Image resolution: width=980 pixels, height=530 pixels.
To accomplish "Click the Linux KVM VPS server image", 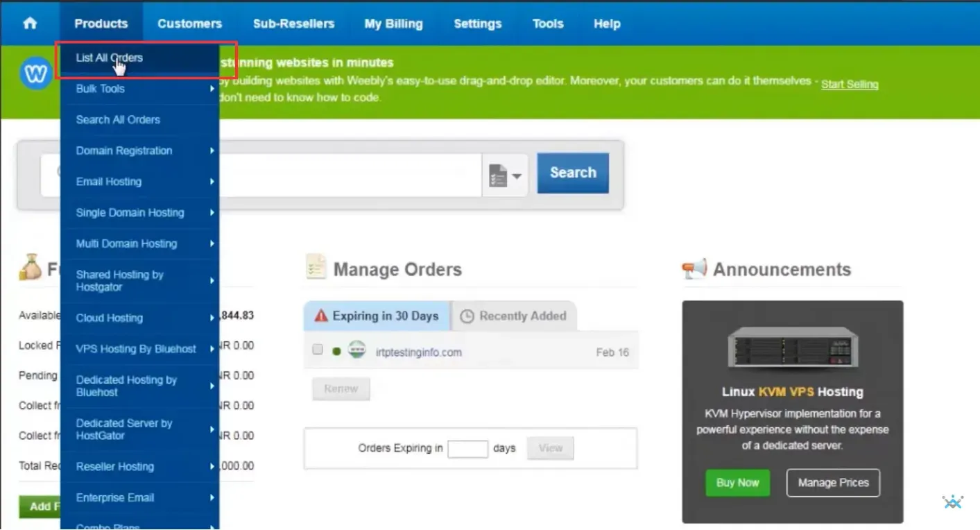I will coord(793,349).
